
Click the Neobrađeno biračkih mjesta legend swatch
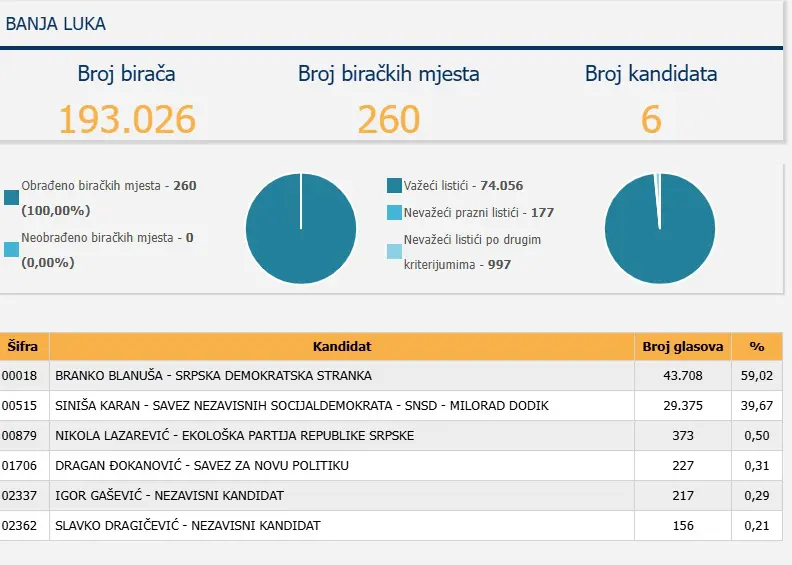11,250
